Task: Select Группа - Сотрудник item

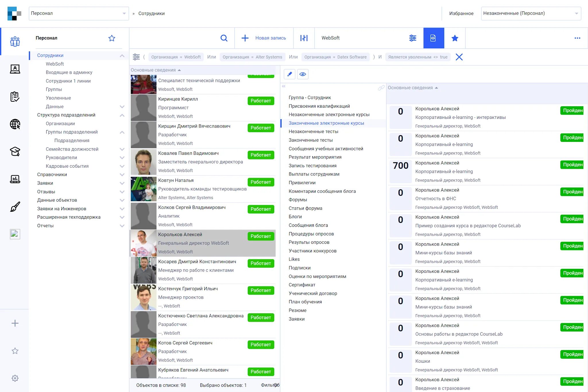Action: [310, 98]
